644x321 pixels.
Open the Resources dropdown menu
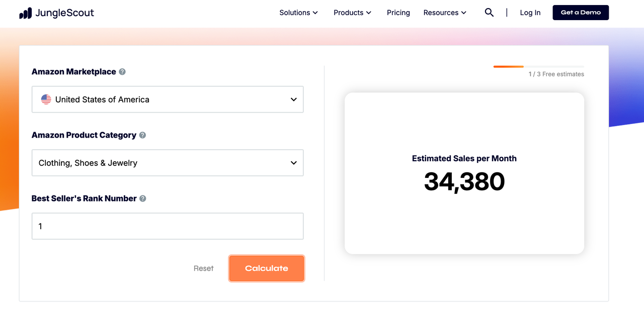[445, 13]
